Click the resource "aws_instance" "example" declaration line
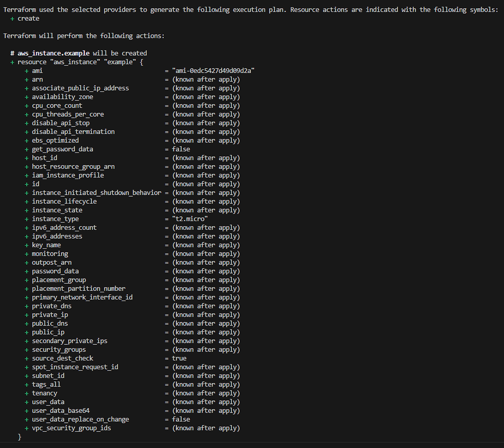Screen dimensions: 504x448 [x=77, y=62]
